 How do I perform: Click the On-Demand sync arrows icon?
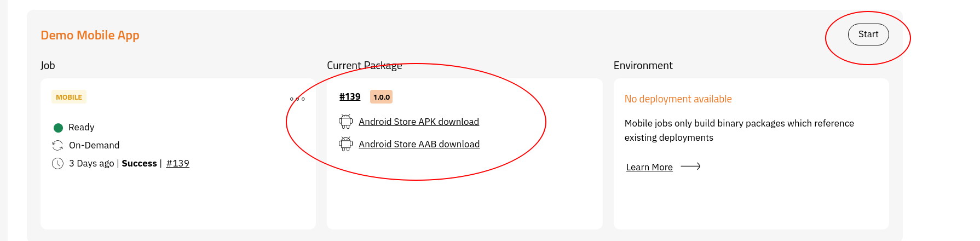57,145
